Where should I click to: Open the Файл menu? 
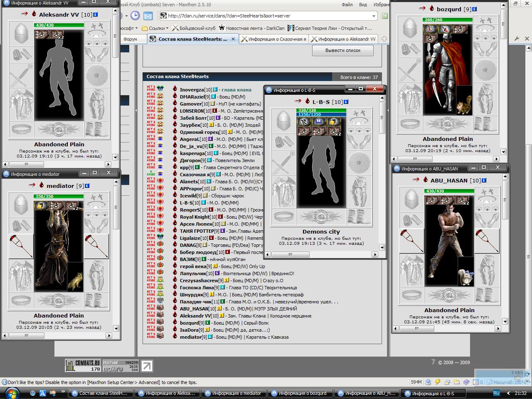[x=347, y=5]
